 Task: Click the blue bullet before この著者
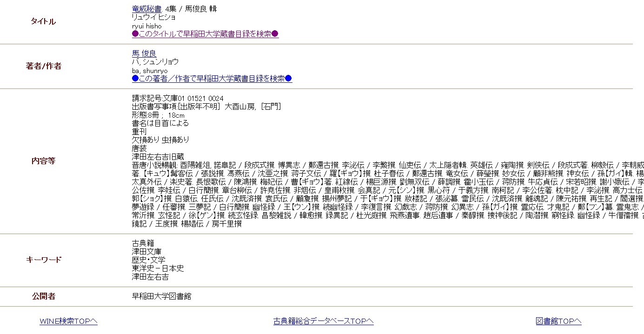pos(135,79)
